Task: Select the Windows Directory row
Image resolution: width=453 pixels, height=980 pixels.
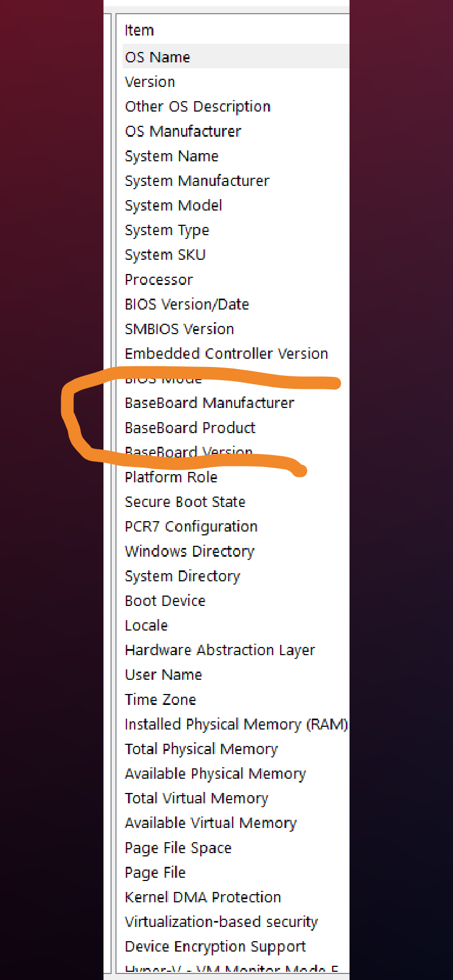Action: (x=189, y=551)
